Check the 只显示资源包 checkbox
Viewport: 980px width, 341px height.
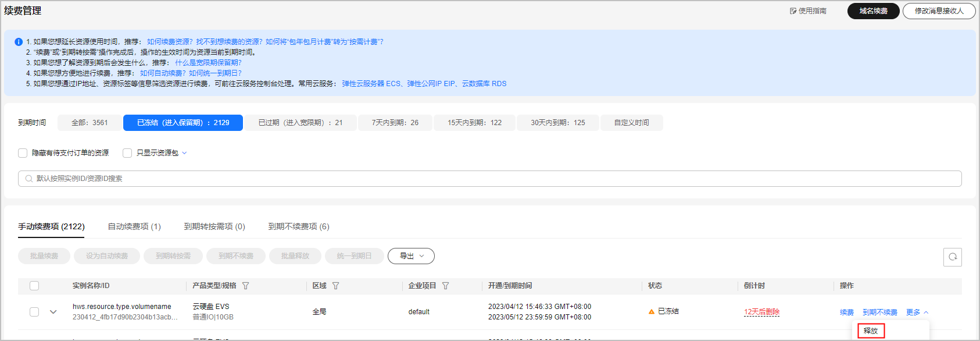127,153
